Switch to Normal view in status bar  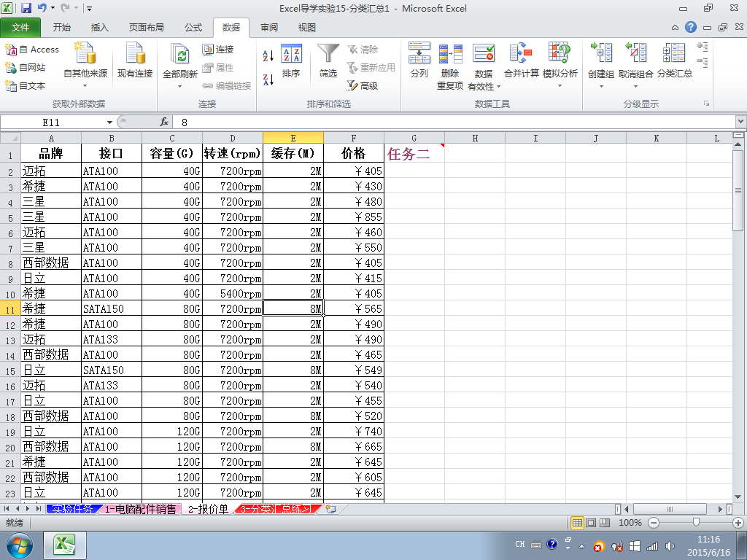pos(577,523)
